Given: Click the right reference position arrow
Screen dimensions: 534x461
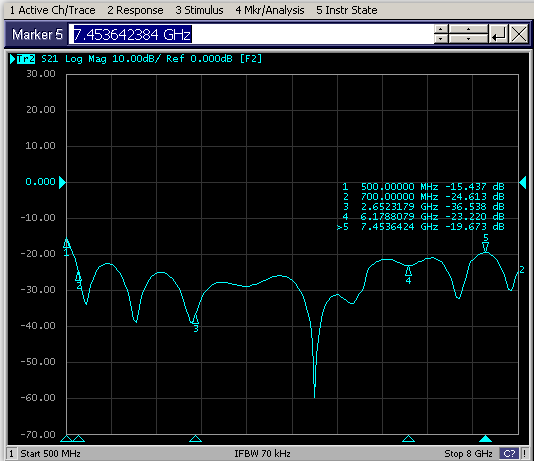Looking at the screenshot, I should point(523,182).
